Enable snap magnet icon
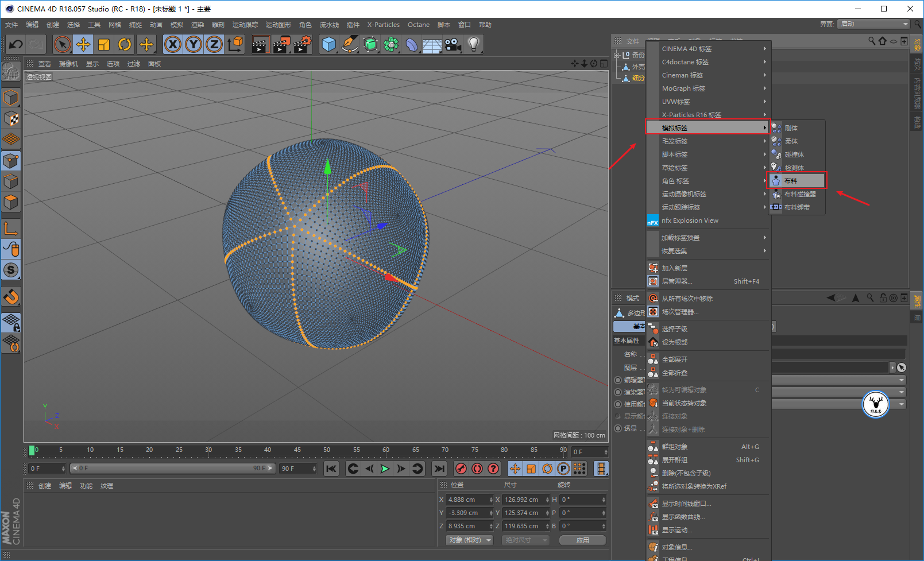The width and height of the screenshot is (924, 561). point(11,296)
